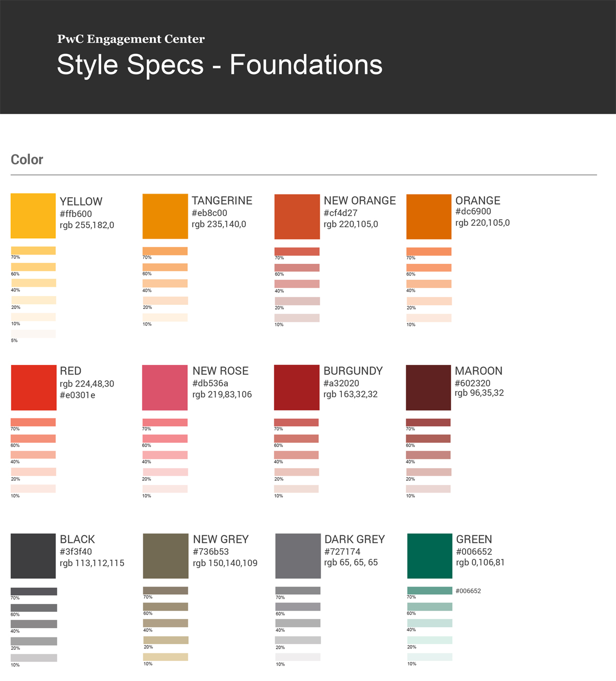Select the large Dark Grey swatch

(x=298, y=556)
